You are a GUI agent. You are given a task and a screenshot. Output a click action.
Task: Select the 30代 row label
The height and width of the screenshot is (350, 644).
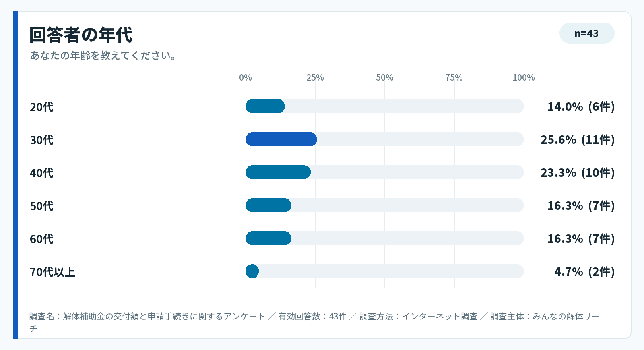(41, 140)
